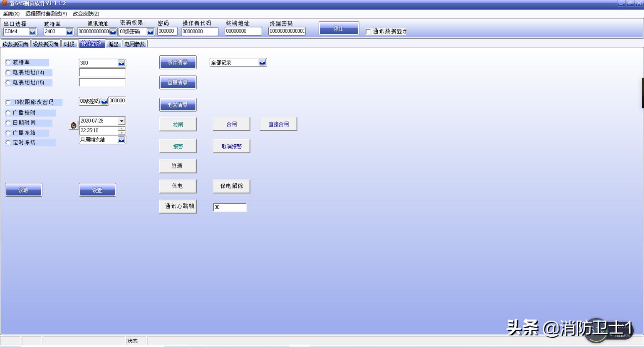
Task: Click the 保电解除 button
Action: tap(231, 186)
